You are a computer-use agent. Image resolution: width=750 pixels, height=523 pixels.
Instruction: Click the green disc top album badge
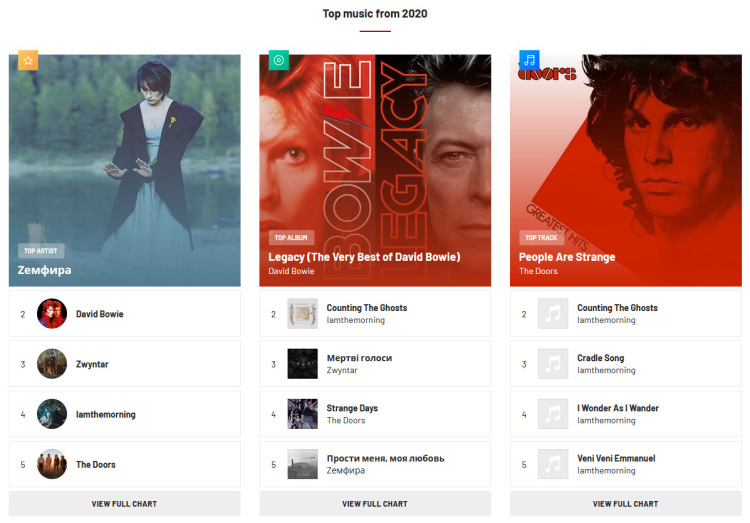pos(279,60)
